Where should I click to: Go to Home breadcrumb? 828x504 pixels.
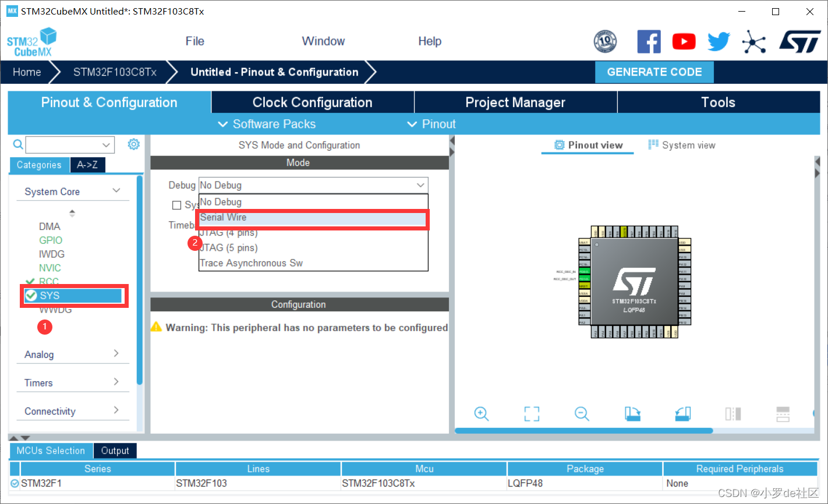tap(27, 72)
